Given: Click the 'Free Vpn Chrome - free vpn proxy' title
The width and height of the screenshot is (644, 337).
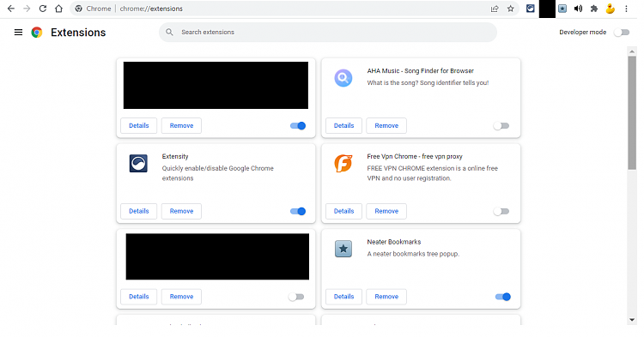Looking at the screenshot, I should click(415, 156).
